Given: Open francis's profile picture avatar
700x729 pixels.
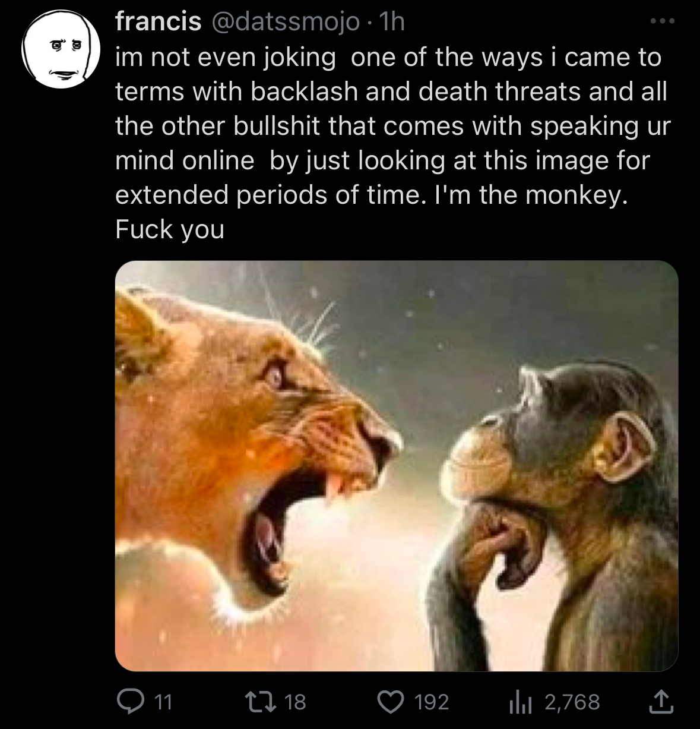Looking at the screenshot, I should click(57, 54).
